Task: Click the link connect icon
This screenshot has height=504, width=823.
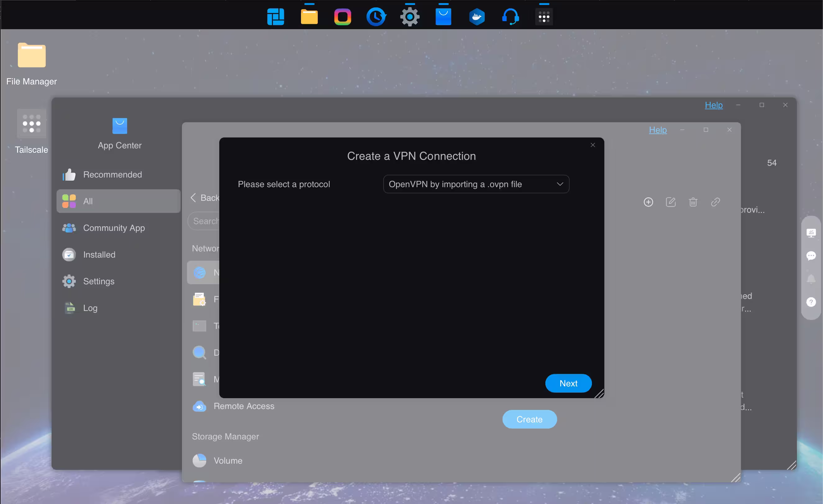Action: pyautogui.click(x=715, y=202)
